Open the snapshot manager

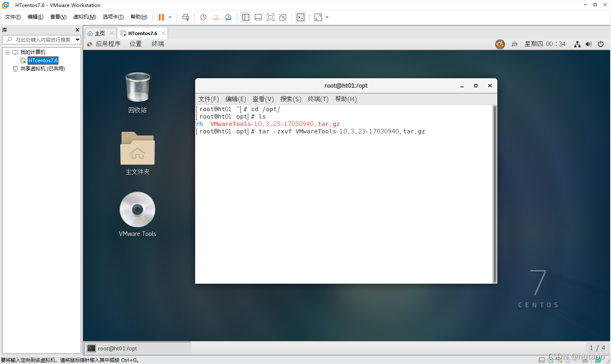[228, 17]
